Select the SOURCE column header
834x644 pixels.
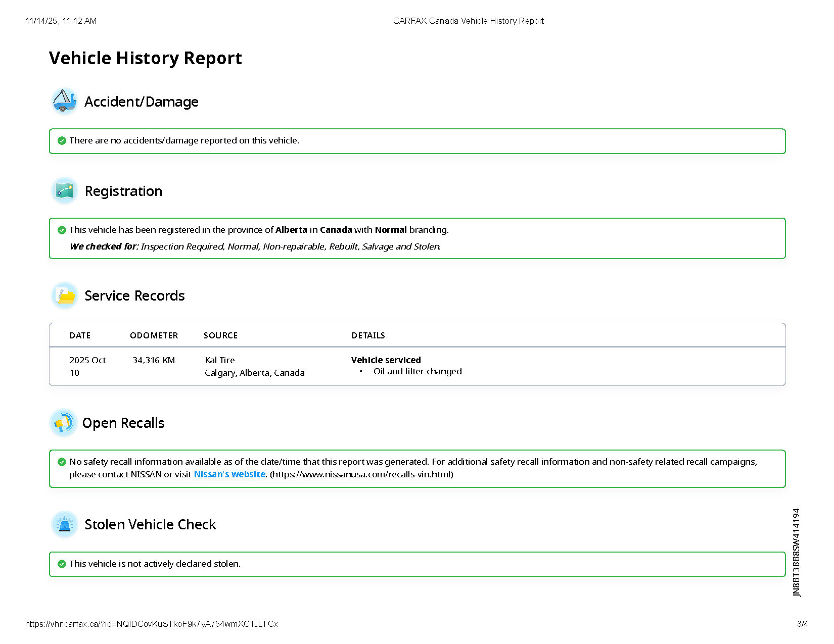coord(220,335)
